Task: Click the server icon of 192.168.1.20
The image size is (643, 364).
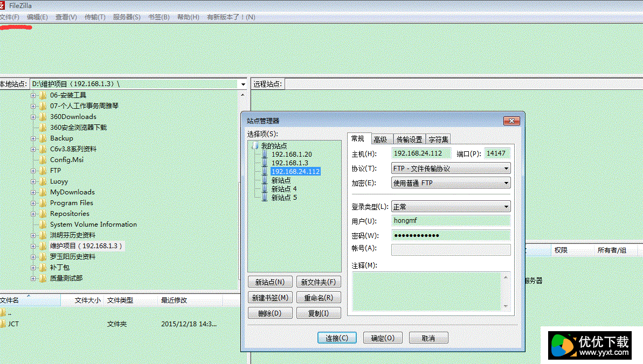Action: 265,155
